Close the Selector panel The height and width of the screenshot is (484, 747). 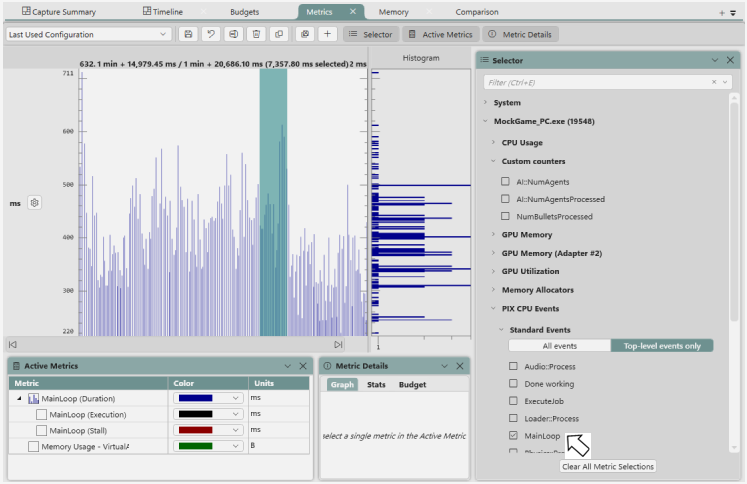[x=730, y=60]
